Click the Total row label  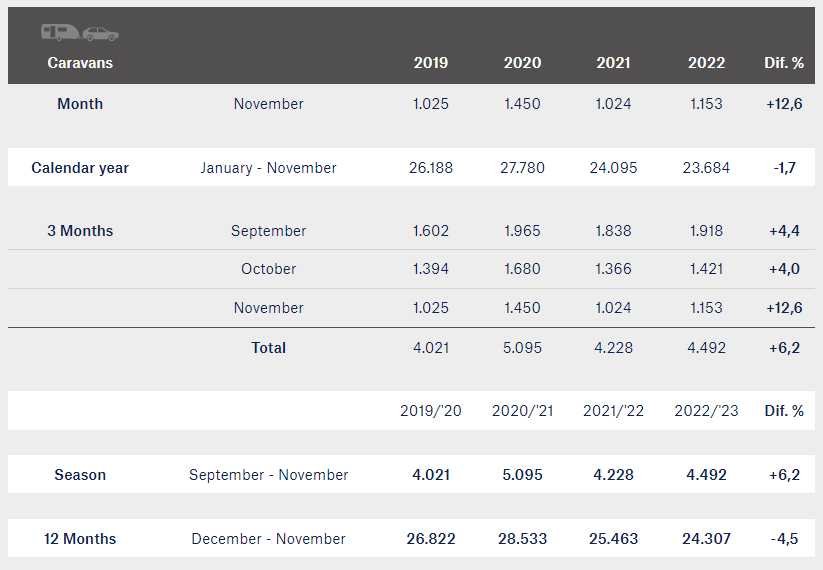click(x=268, y=348)
